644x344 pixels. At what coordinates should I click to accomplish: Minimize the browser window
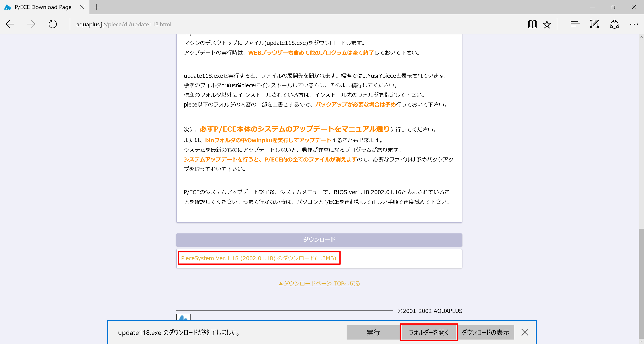593,7
